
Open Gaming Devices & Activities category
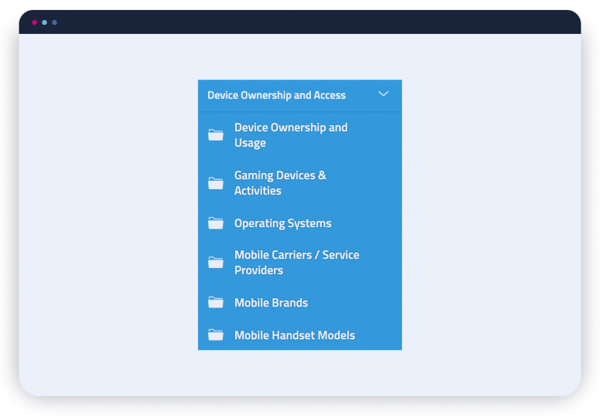point(280,183)
